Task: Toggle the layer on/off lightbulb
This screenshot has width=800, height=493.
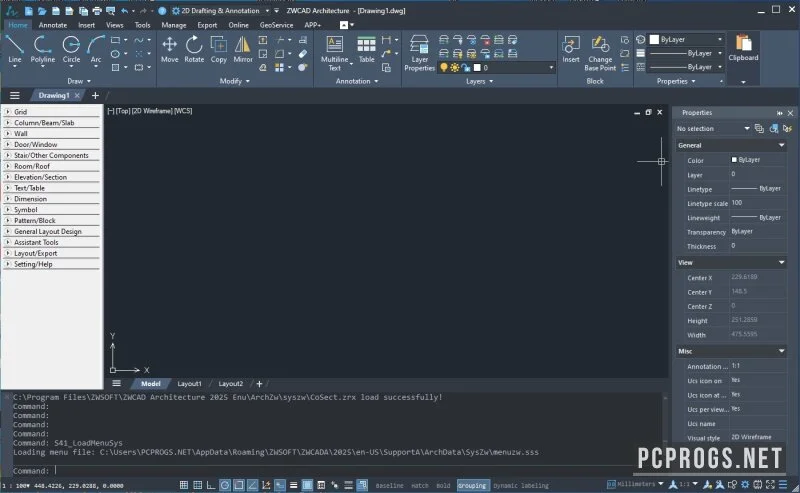Action: (444, 67)
